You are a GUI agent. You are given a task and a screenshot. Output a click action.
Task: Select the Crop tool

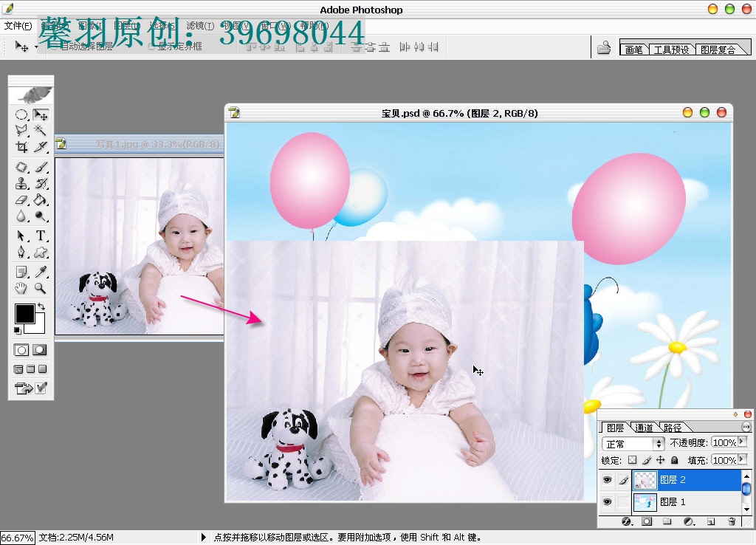click(x=21, y=147)
